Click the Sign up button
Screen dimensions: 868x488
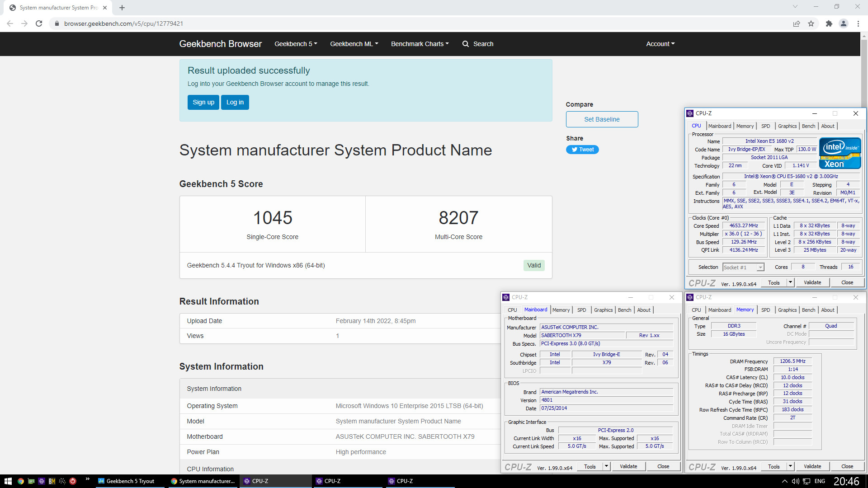[203, 102]
